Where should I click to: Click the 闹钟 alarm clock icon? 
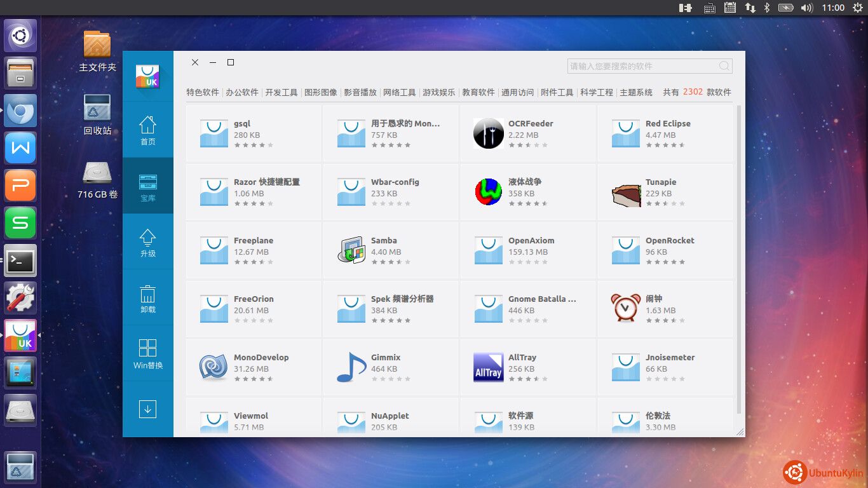(625, 308)
